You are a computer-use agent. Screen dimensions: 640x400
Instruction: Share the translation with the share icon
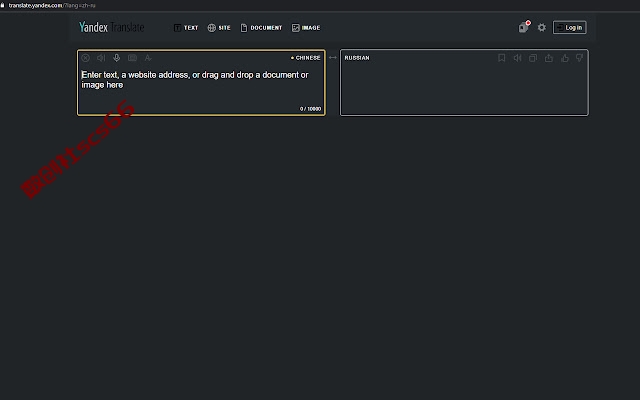coord(549,58)
